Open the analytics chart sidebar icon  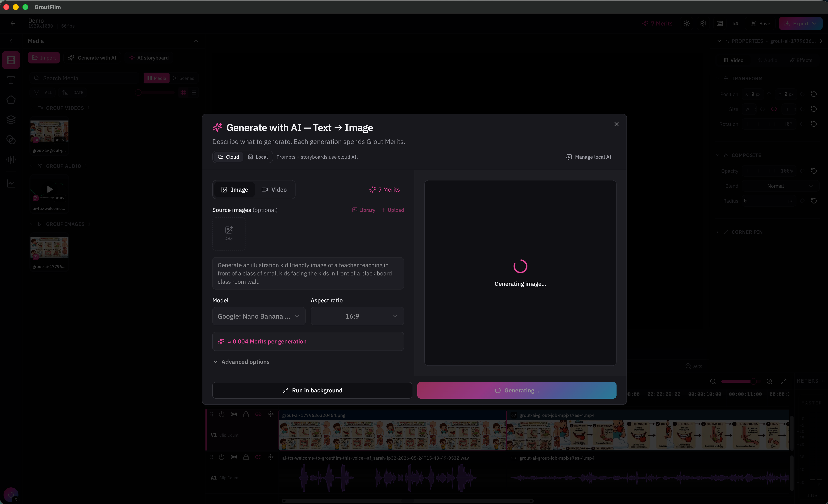tap(11, 183)
